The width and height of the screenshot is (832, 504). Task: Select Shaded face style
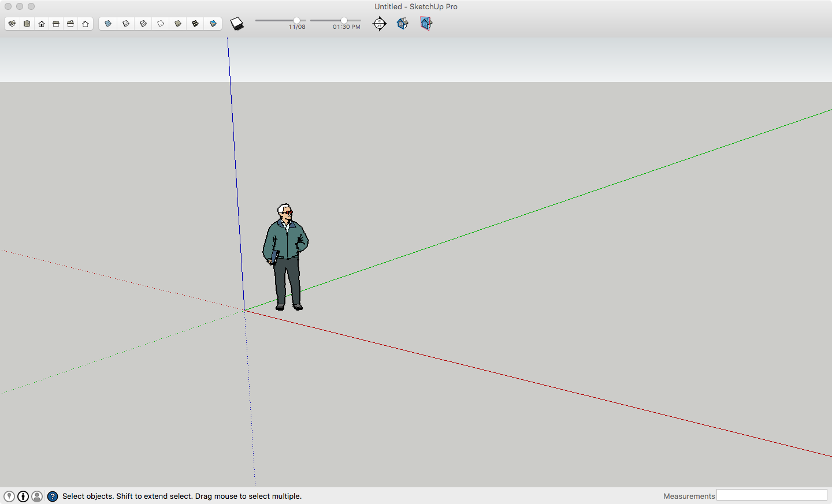(x=178, y=24)
